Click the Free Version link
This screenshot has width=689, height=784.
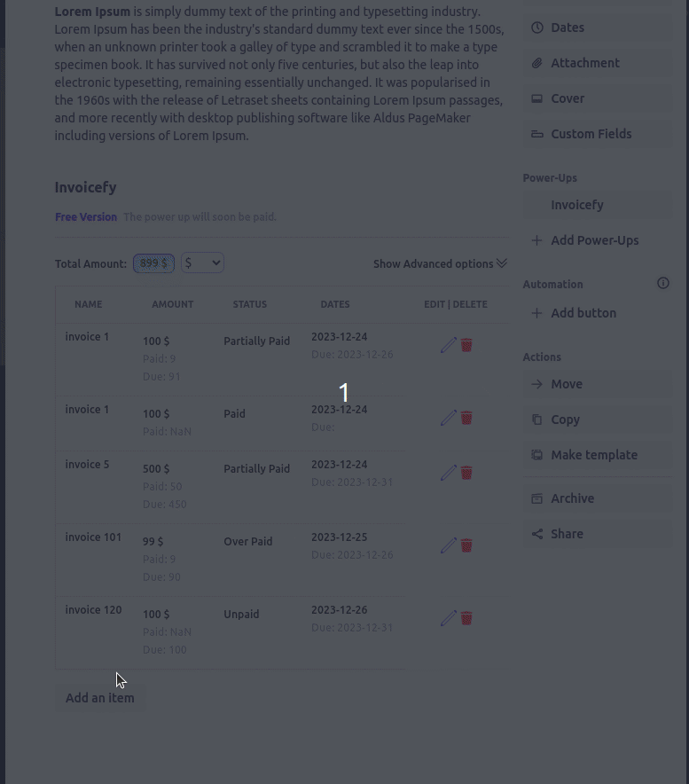coord(85,216)
